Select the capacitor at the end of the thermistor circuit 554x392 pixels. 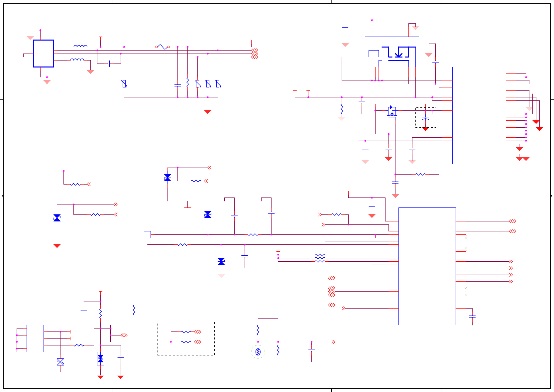[311, 350]
